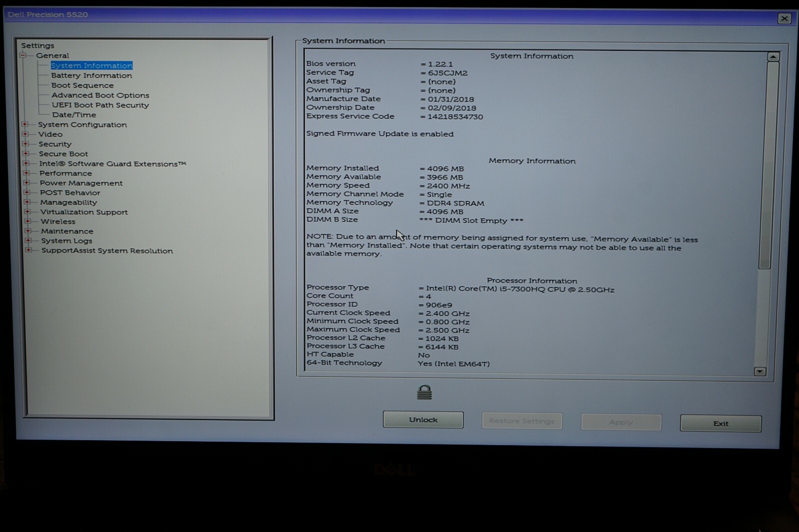Expand SupportAssist System Resolution node
The image size is (799, 532).
point(28,250)
